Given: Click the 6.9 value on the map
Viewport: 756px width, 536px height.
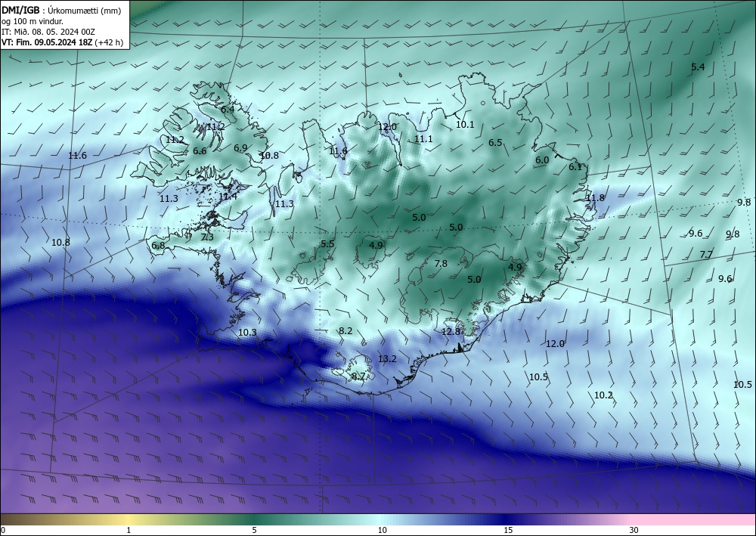Looking at the screenshot, I should (240, 148).
